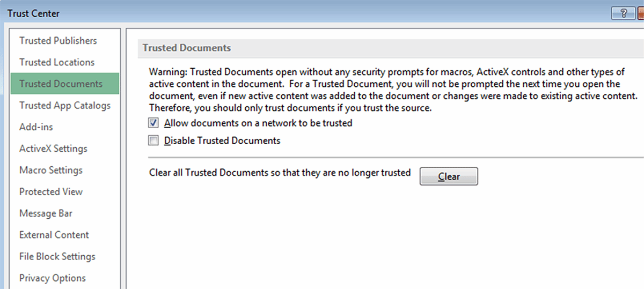Screen dimensions: 644x289
Task: Select Message Bar options
Action: 46,213
